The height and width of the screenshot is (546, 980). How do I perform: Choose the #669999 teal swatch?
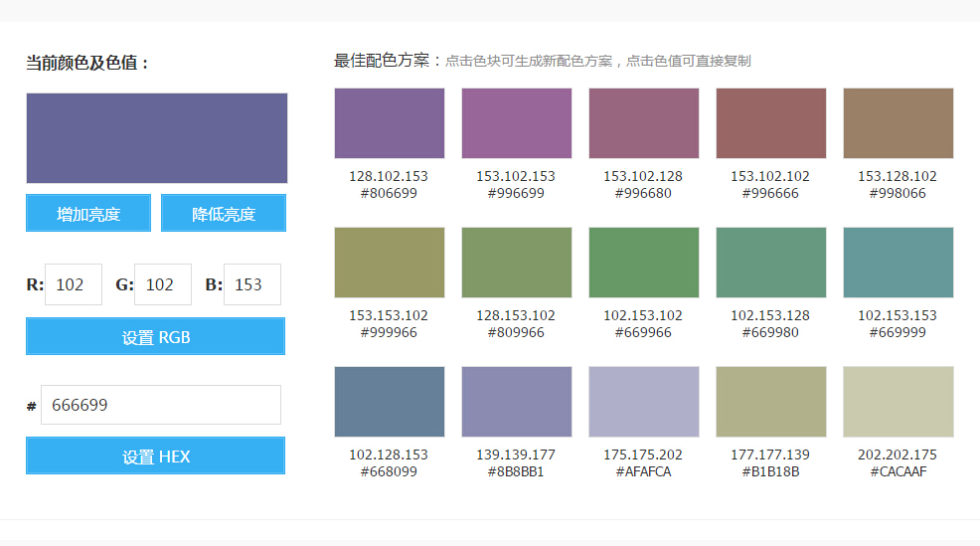pyautogui.click(x=898, y=263)
